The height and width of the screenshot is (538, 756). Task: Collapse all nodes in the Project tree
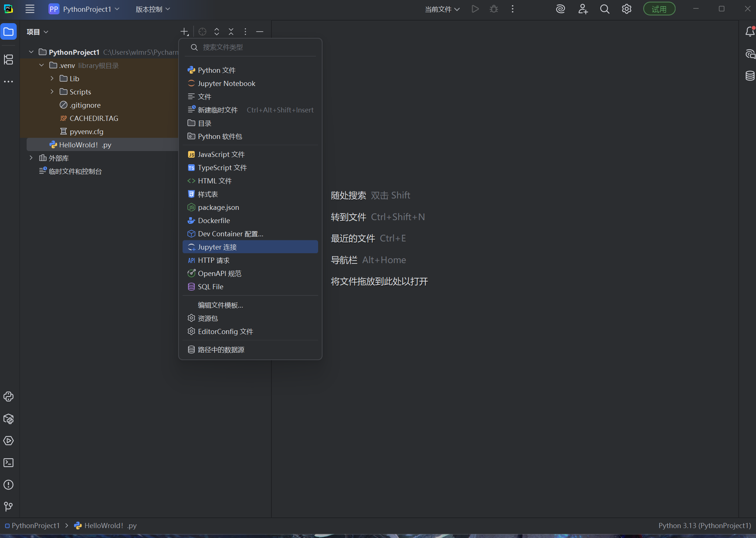pyautogui.click(x=231, y=32)
